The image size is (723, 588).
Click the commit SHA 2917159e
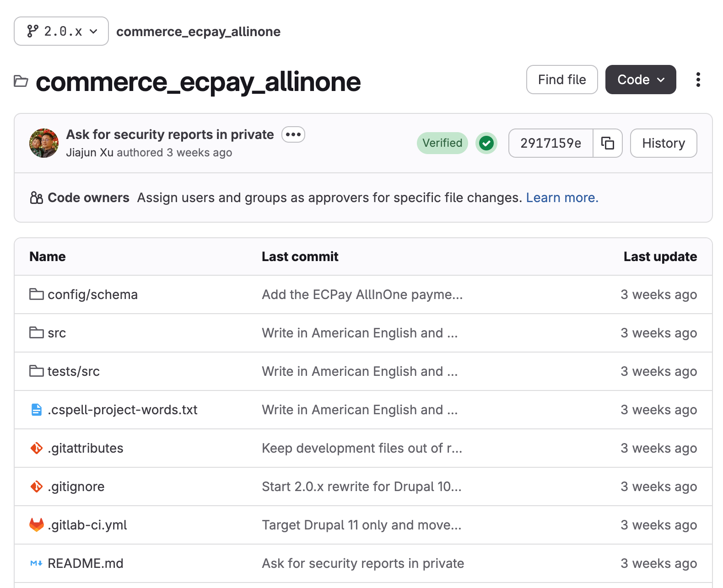pos(551,143)
